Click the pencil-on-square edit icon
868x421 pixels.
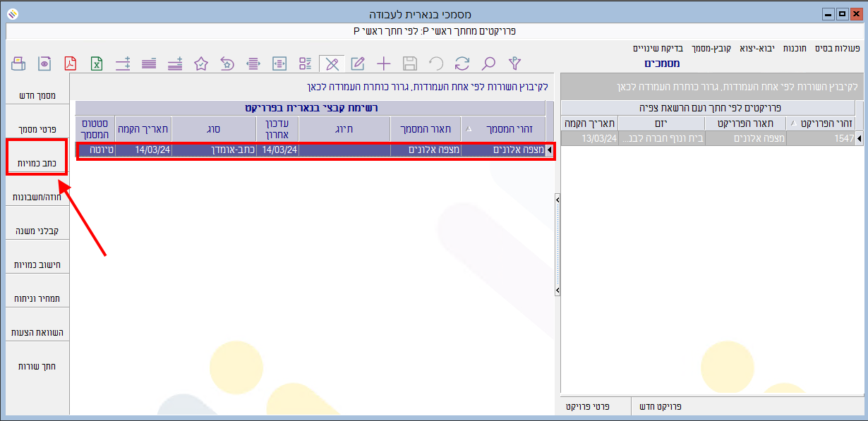tap(358, 63)
